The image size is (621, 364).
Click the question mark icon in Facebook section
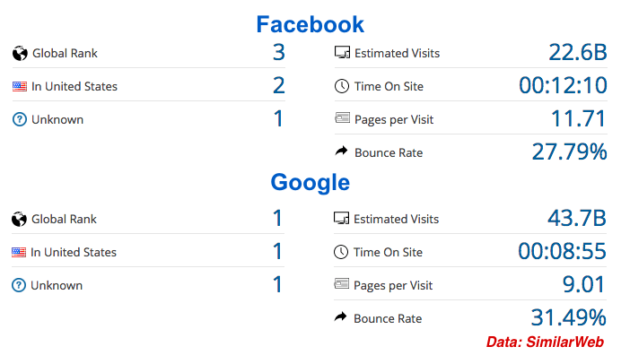(x=20, y=120)
